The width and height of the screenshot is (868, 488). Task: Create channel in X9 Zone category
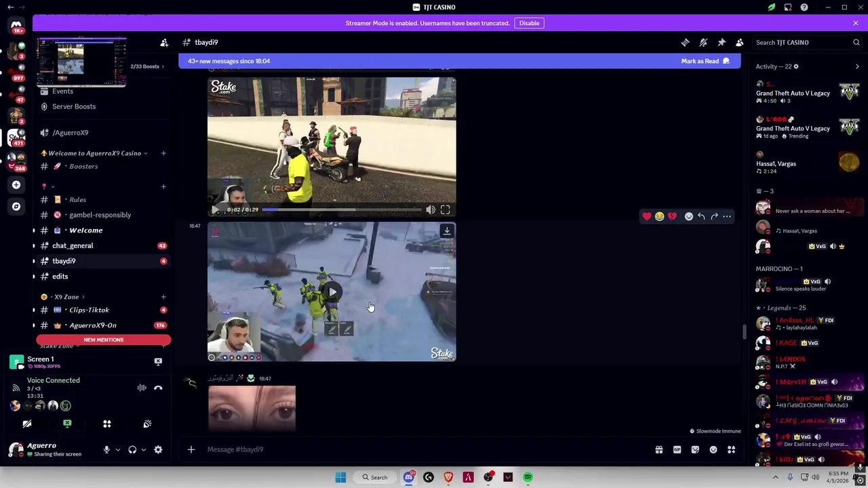163,297
